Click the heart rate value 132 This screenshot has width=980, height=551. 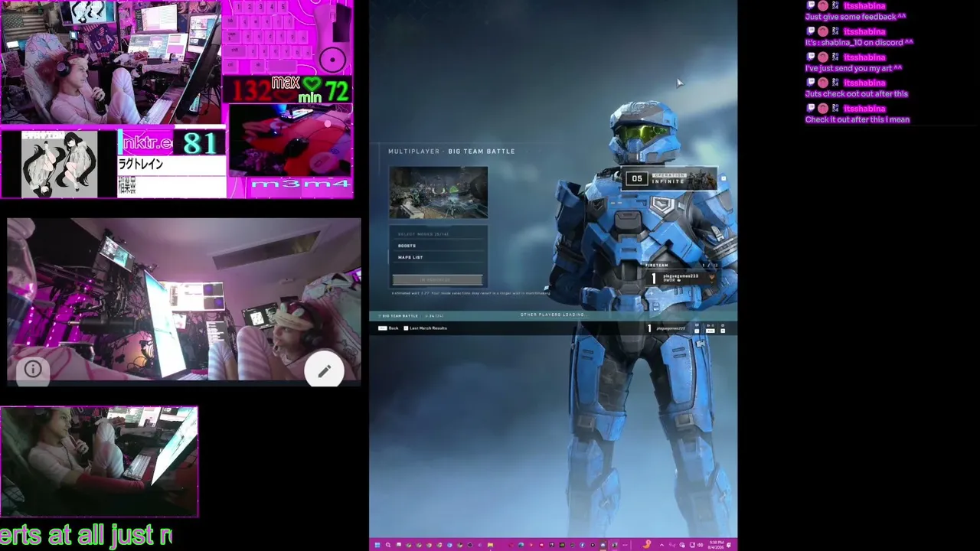[x=250, y=91]
